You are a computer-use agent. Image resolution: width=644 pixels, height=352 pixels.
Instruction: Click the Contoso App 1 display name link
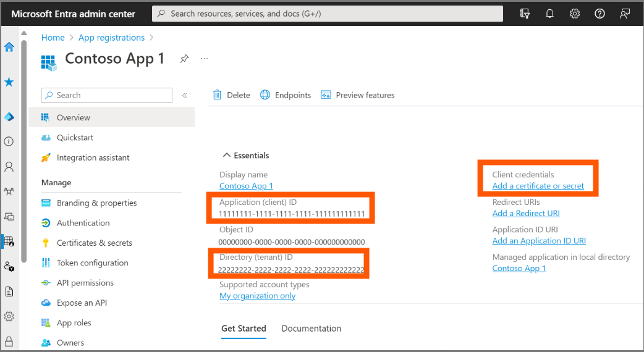pos(246,186)
